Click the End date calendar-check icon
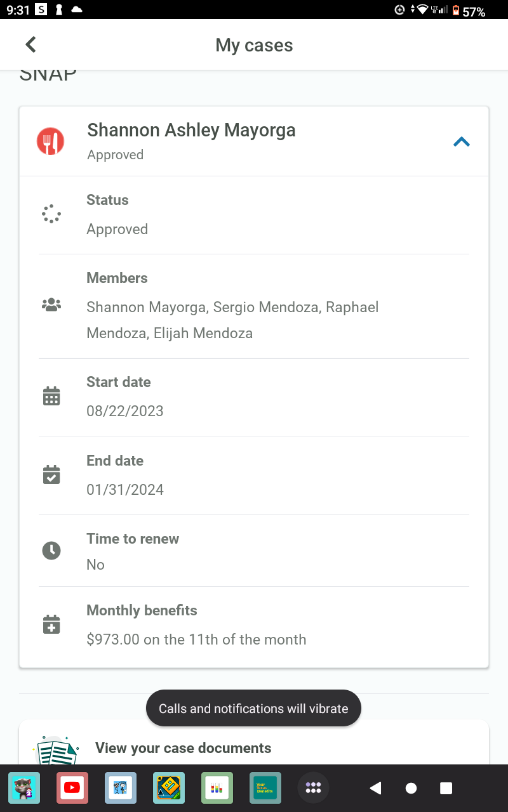 (x=51, y=475)
